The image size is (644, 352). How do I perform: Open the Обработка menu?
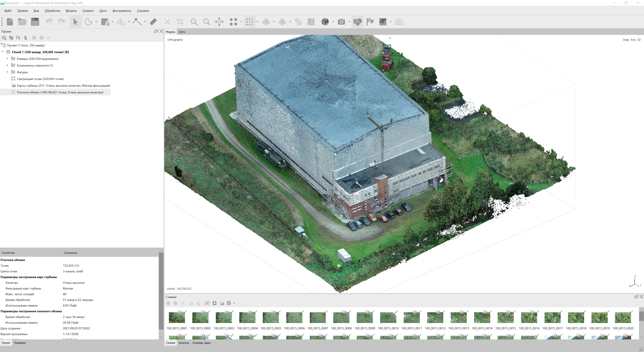pyautogui.click(x=52, y=11)
